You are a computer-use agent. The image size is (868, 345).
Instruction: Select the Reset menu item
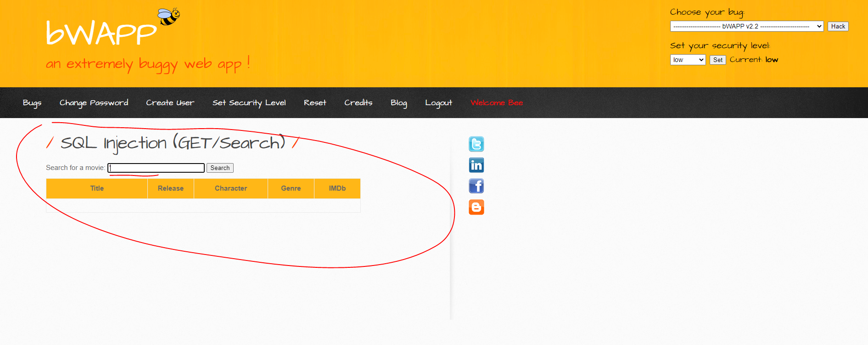click(315, 103)
